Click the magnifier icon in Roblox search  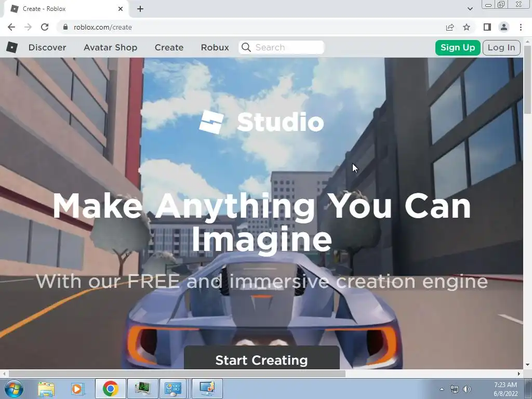coord(246,47)
